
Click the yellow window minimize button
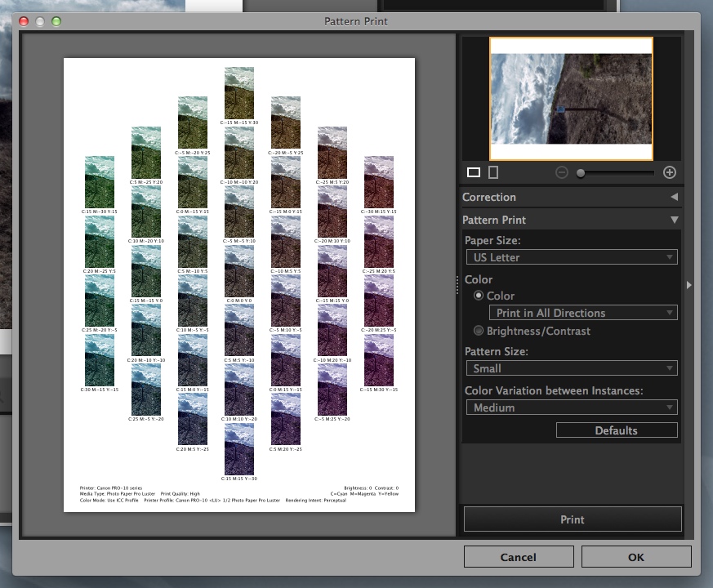pos(40,20)
